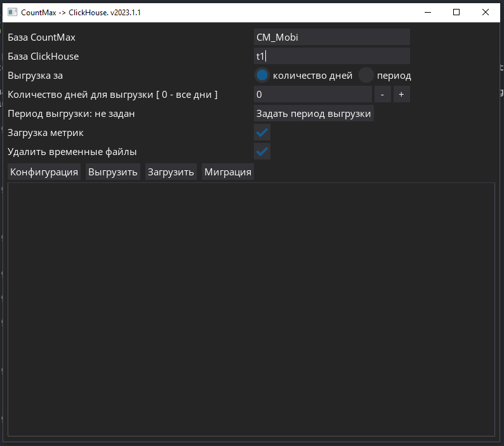
Task: Click the "Выгрузка за" label
Action: click(x=35, y=76)
